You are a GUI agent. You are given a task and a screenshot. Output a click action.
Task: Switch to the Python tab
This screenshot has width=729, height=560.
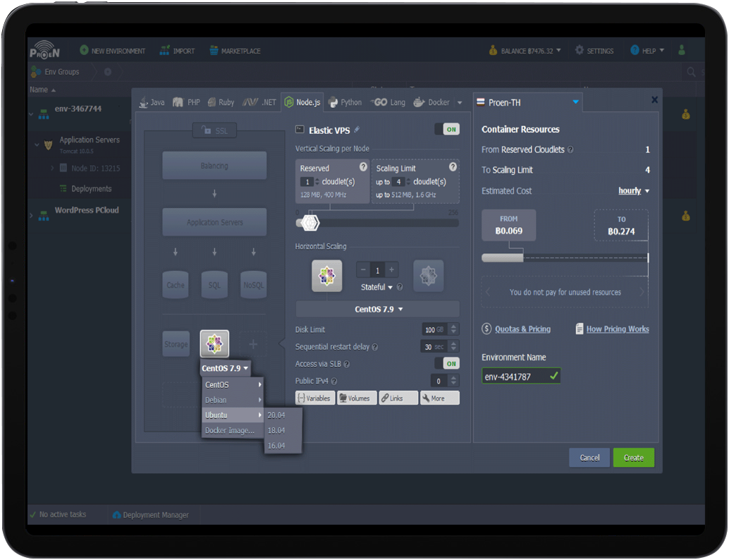click(345, 102)
